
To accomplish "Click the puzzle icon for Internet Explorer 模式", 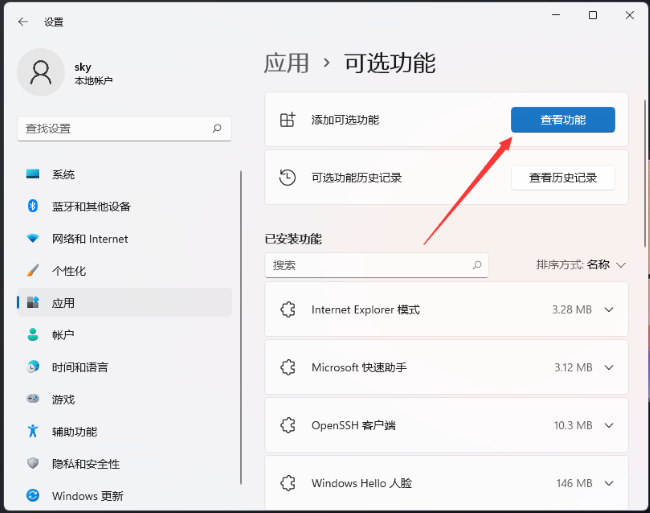I will 288,310.
